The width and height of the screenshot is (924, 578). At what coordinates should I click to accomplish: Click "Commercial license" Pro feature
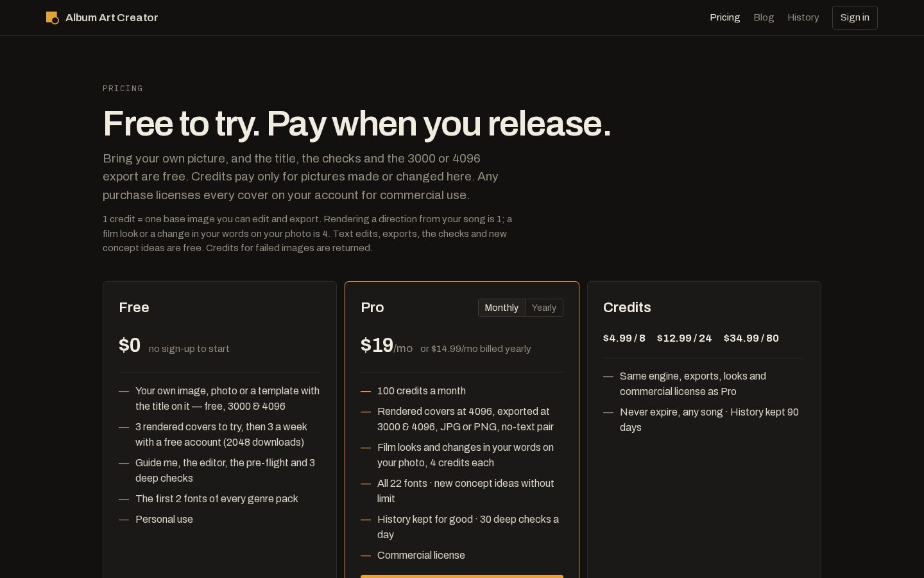point(421,556)
